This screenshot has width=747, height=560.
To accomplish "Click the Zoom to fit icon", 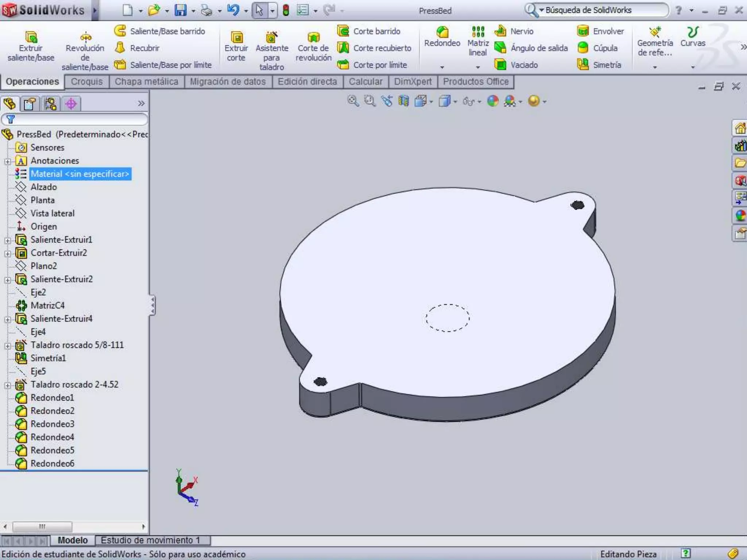I will [x=353, y=101].
